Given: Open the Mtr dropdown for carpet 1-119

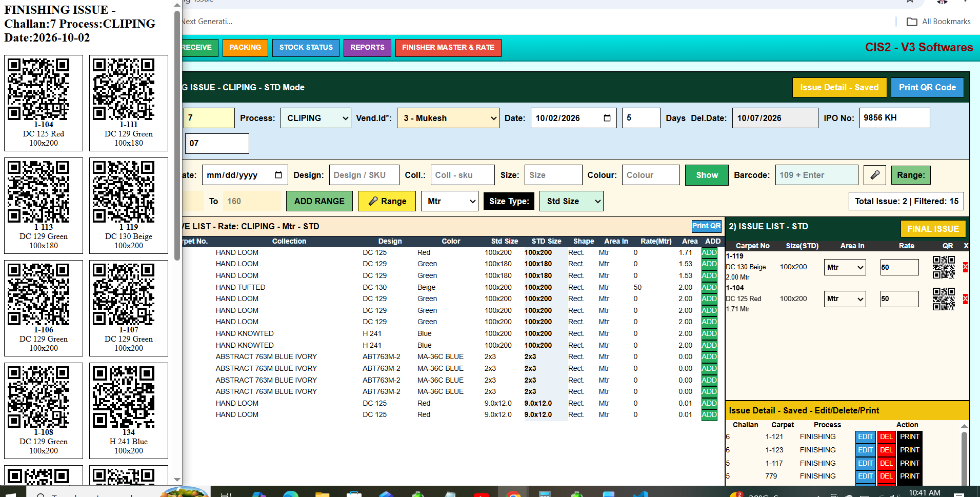Looking at the screenshot, I should point(845,267).
